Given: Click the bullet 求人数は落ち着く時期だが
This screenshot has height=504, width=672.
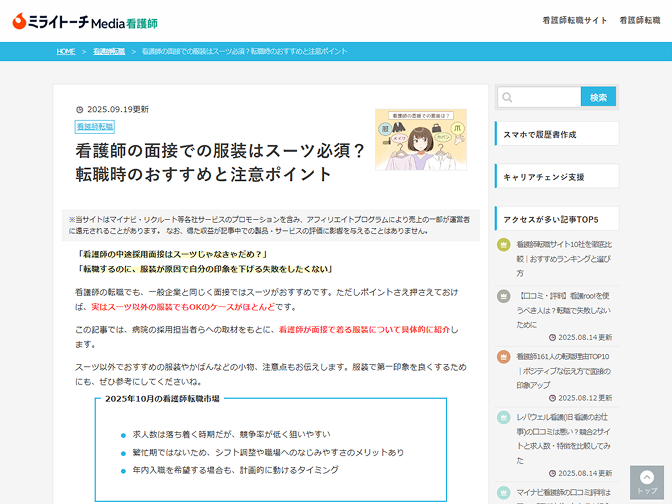Looking at the screenshot, I should pyautogui.click(x=231, y=435).
